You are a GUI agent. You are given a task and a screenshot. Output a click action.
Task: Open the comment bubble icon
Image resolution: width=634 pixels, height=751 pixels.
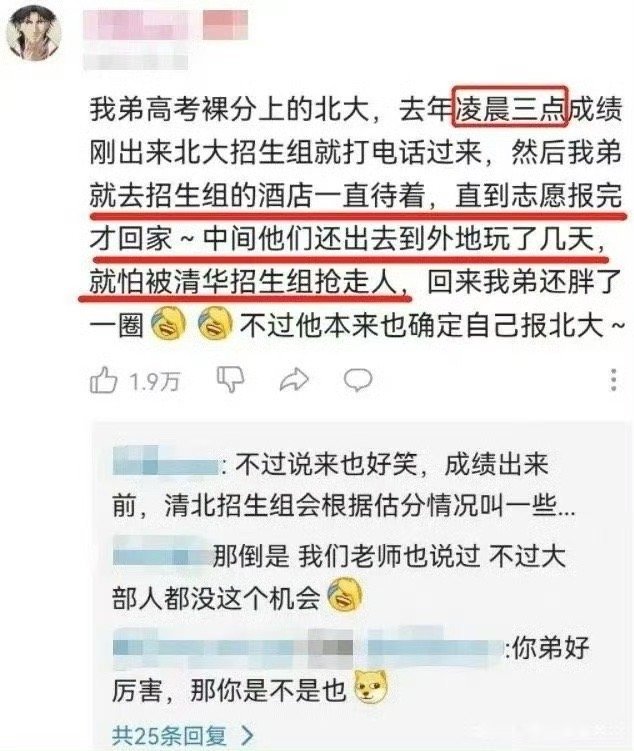[358, 380]
